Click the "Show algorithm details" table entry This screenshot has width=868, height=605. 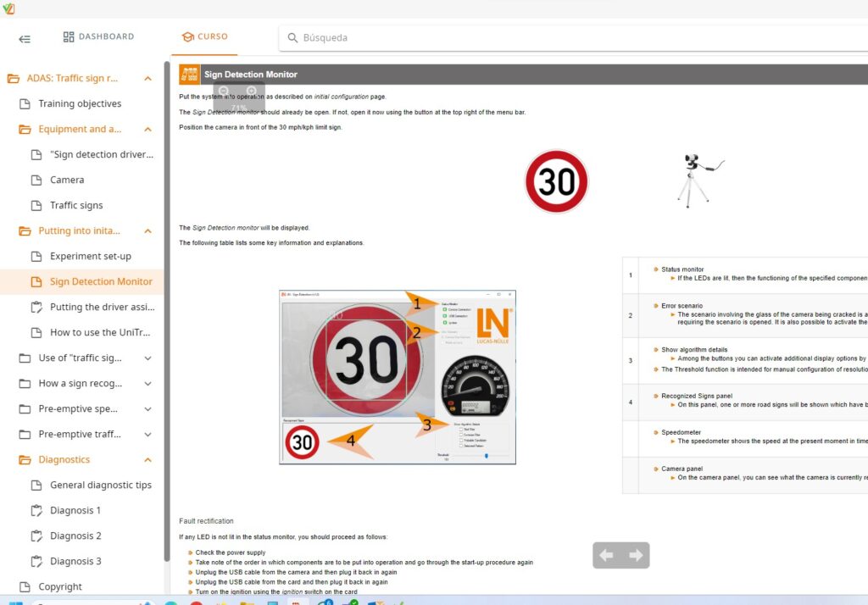coord(694,350)
